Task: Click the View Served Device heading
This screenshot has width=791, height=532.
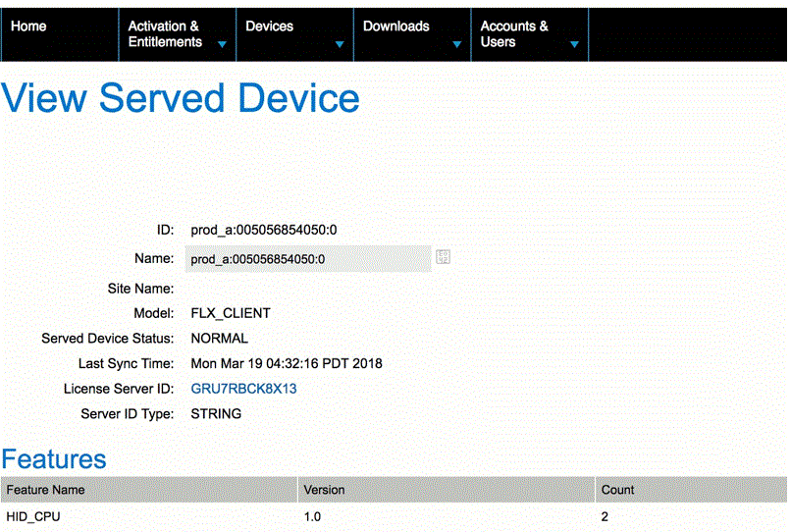Action: click(x=181, y=98)
